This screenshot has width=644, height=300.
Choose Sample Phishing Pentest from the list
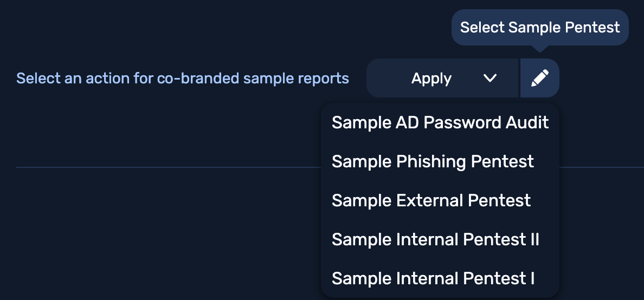click(433, 161)
